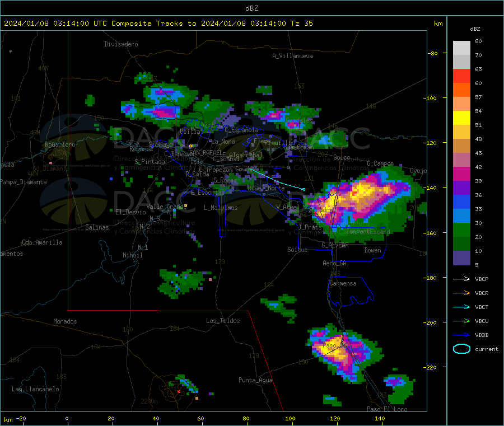The width and height of the screenshot is (504, 426).
Task: Click the 39 dBZ purple color swatch
Action: coord(461,188)
